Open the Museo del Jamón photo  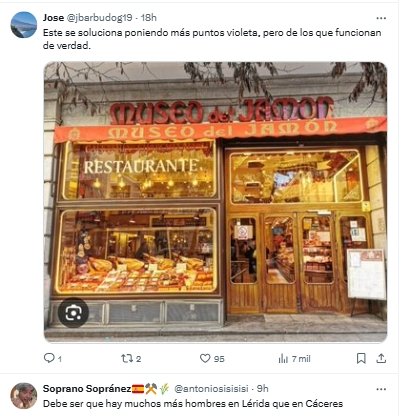[215, 202]
